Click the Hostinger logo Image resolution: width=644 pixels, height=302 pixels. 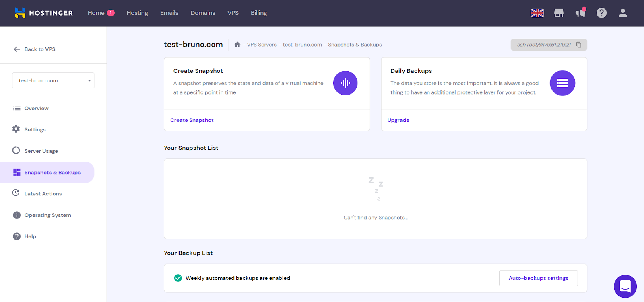click(x=44, y=13)
